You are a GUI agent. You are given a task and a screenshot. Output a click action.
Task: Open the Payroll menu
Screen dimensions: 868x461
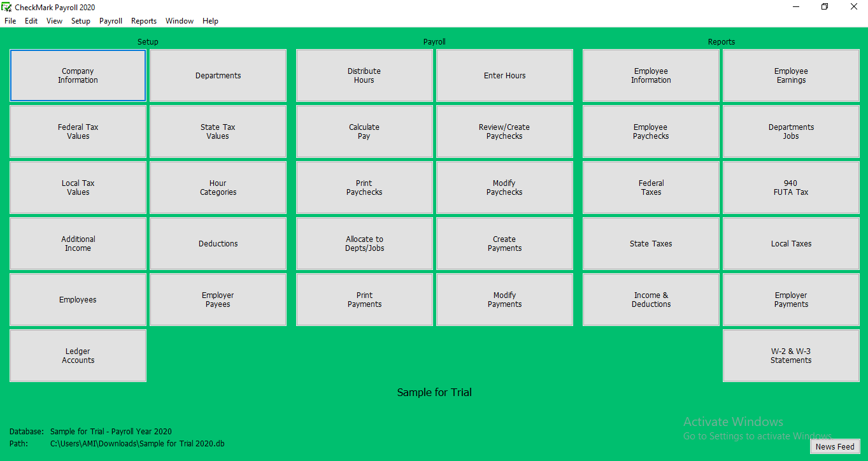click(111, 21)
